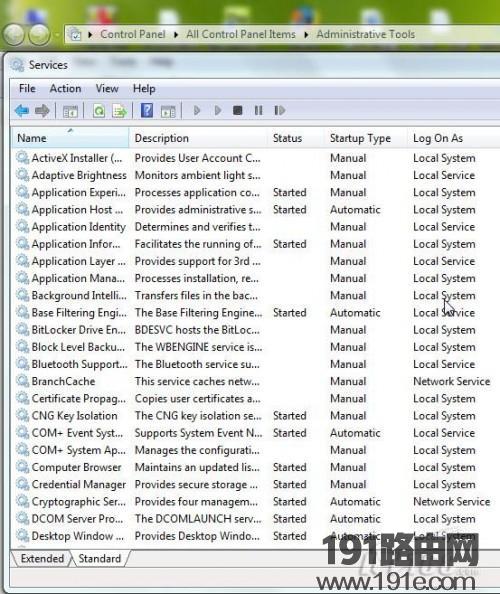Click gear icon beside Application Identity

point(22,226)
